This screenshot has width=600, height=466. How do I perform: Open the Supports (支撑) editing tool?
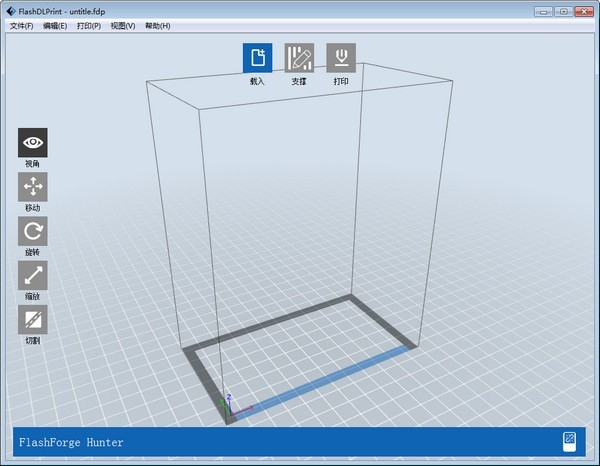[299, 58]
